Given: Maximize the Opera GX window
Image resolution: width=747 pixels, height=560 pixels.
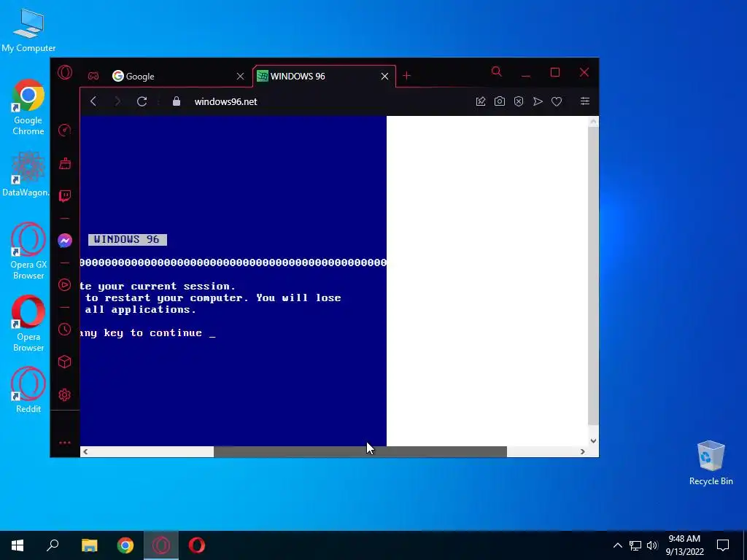Looking at the screenshot, I should (x=555, y=72).
